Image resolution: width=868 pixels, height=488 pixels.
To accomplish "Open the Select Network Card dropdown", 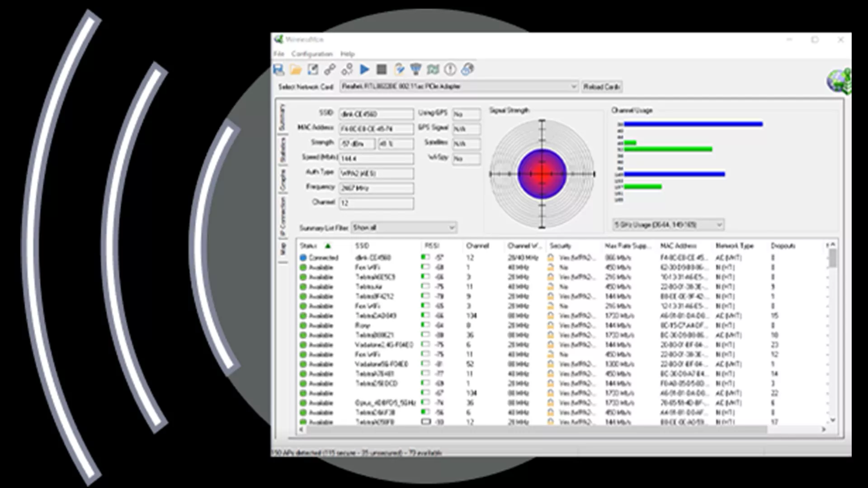I will [x=573, y=86].
